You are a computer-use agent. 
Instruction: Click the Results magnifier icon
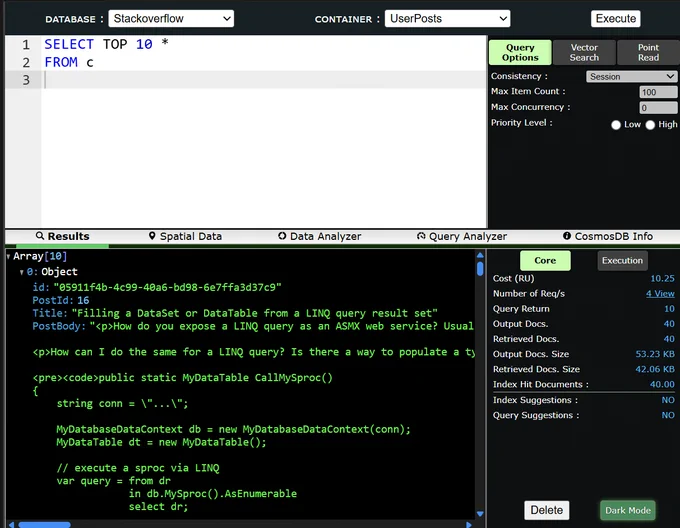point(40,235)
